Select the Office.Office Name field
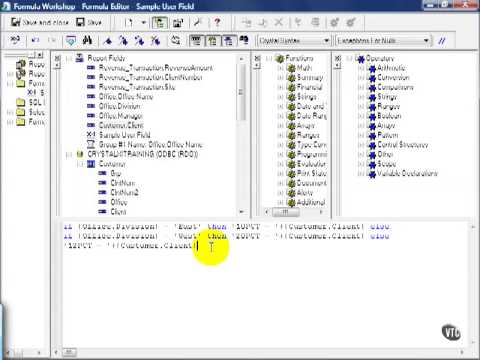480x360 pixels. tap(126, 97)
